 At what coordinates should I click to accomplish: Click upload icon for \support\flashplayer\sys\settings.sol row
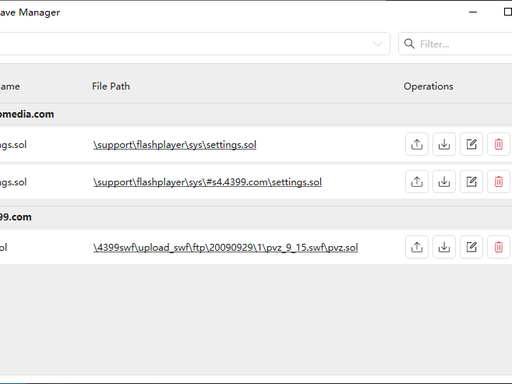[x=417, y=144]
